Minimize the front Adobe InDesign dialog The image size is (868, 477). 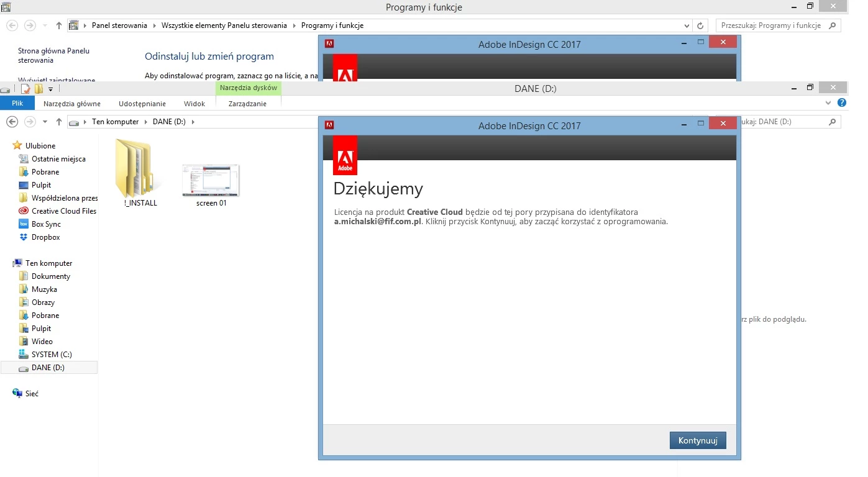point(684,124)
